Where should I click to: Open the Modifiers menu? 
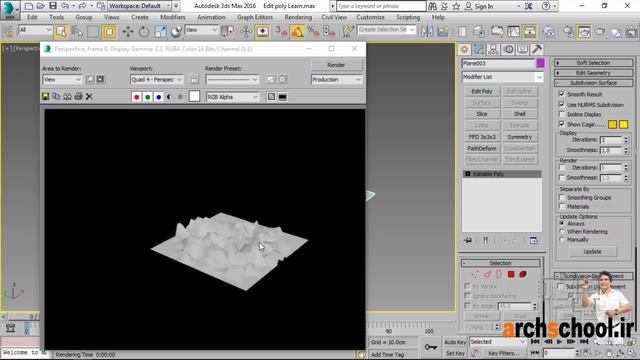pyautogui.click(x=173, y=17)
